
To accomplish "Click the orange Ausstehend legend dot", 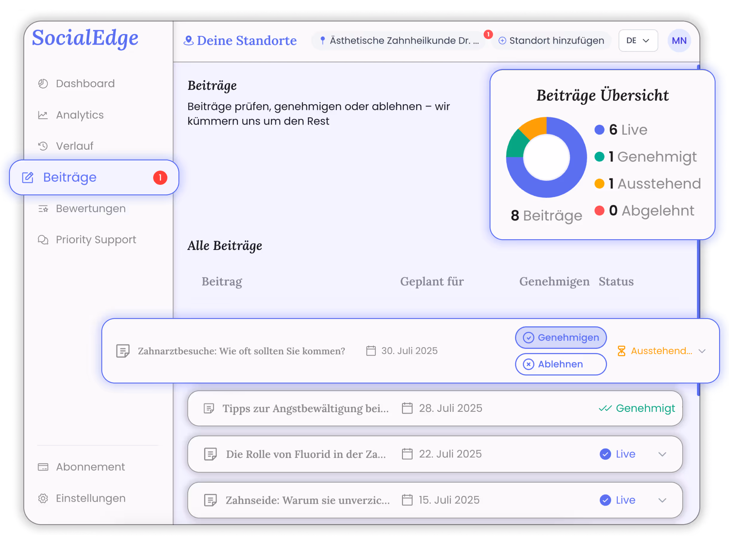I will point(599,184).
